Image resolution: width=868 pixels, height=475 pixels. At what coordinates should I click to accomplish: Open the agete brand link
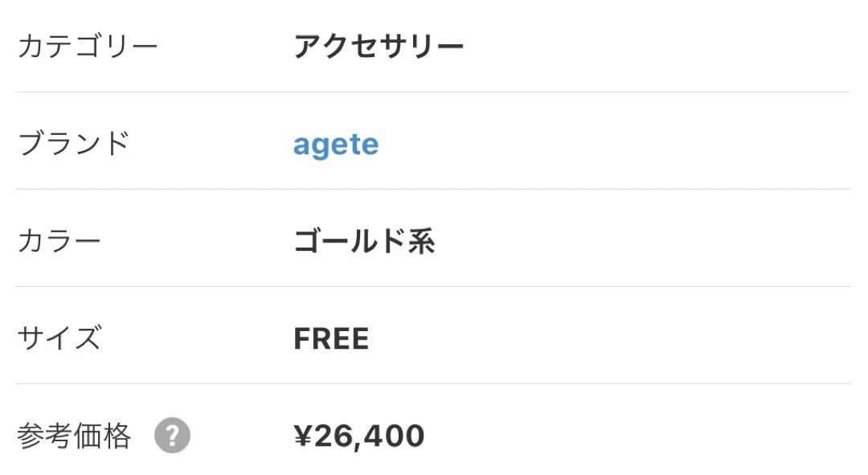(x=336, y=145)
